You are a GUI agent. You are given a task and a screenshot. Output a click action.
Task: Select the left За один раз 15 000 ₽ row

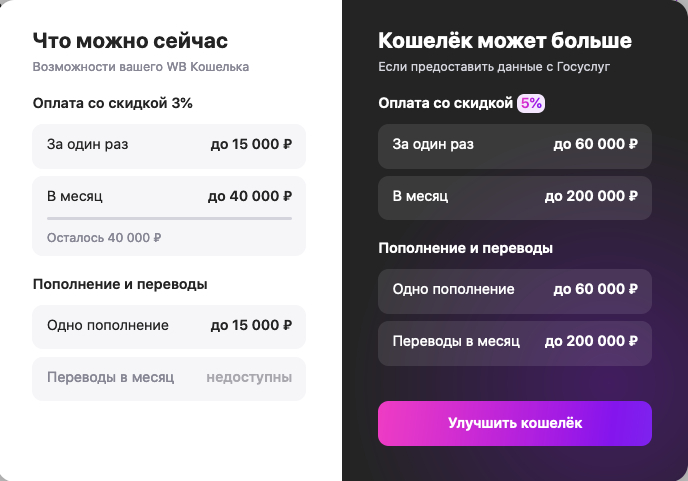coord(169,145)
